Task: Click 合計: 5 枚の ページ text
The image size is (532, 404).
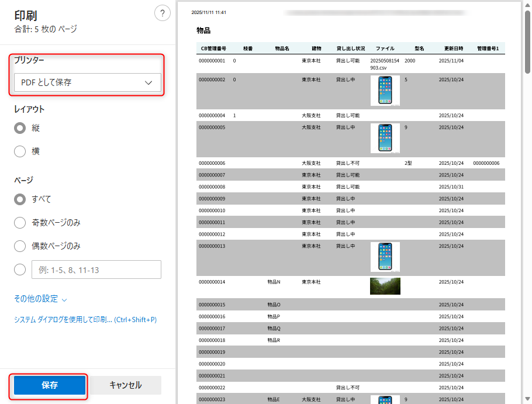Action: click(x=46, y=29)
